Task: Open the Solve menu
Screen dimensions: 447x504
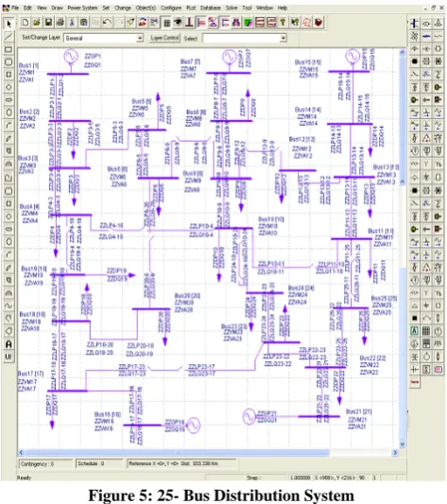Action: [x=232, y=8]
